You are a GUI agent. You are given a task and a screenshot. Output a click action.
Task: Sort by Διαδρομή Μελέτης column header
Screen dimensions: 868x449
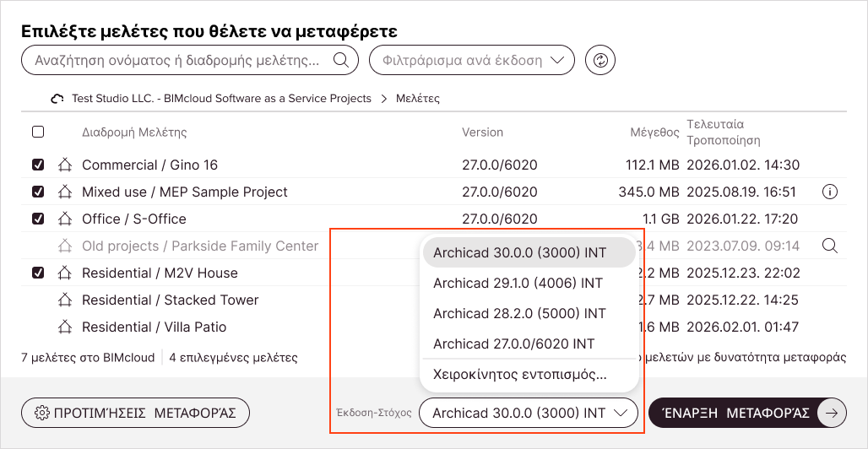click(134, 133)
